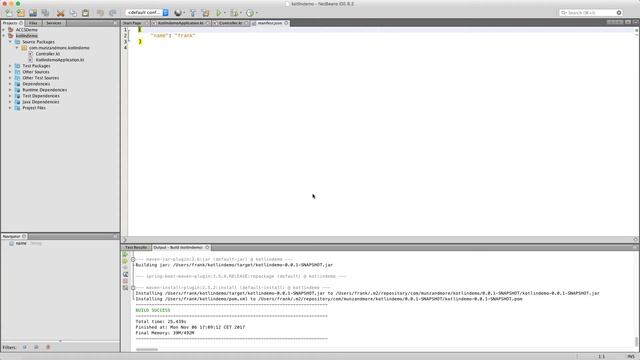Close the manifest.json editor tab
640x360 pixels.
286,23
